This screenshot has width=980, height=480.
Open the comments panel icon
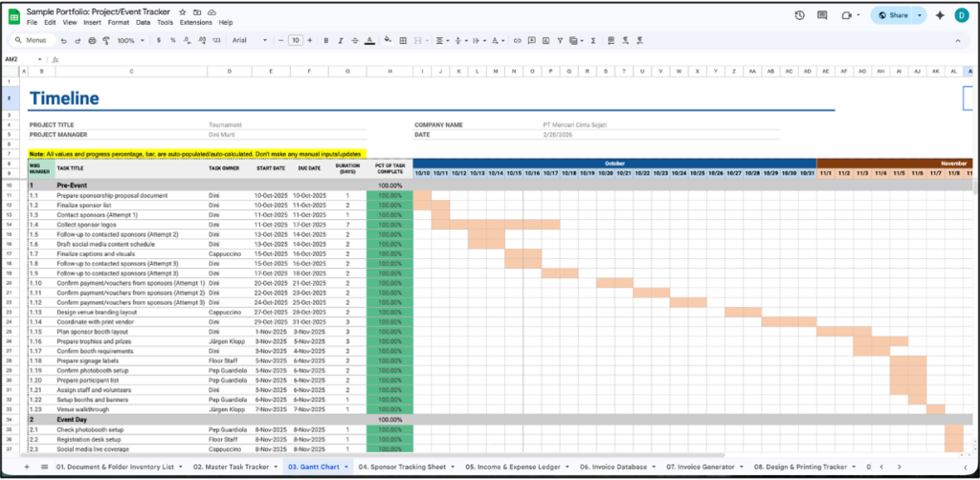tap(823, 15)
